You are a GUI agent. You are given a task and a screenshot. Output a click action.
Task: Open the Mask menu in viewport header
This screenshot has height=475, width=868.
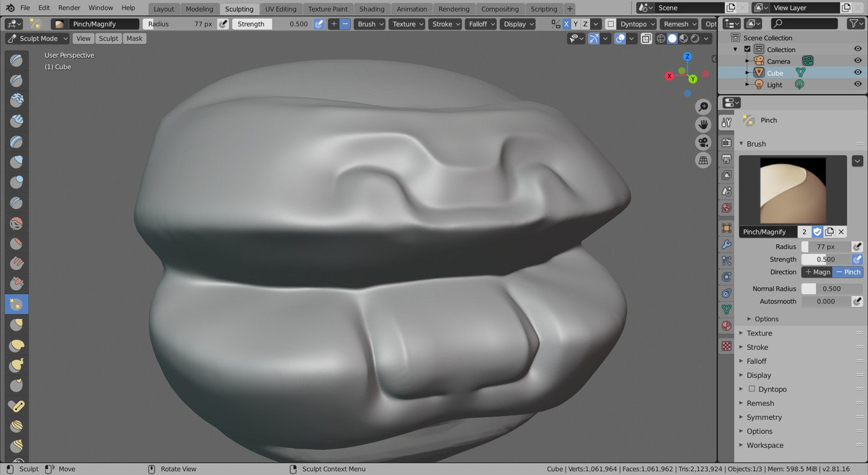[x=134, y=39]
